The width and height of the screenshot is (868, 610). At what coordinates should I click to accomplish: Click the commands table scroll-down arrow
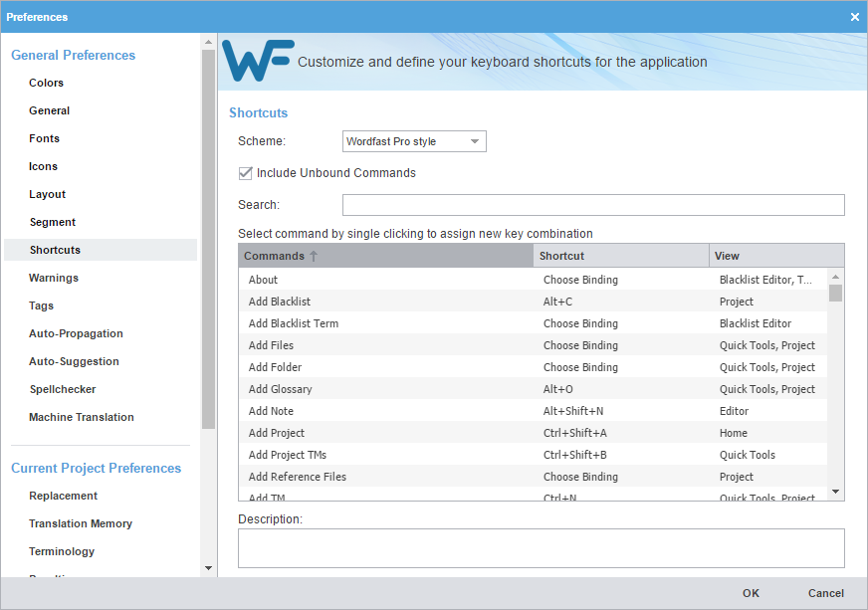(835, 492)
